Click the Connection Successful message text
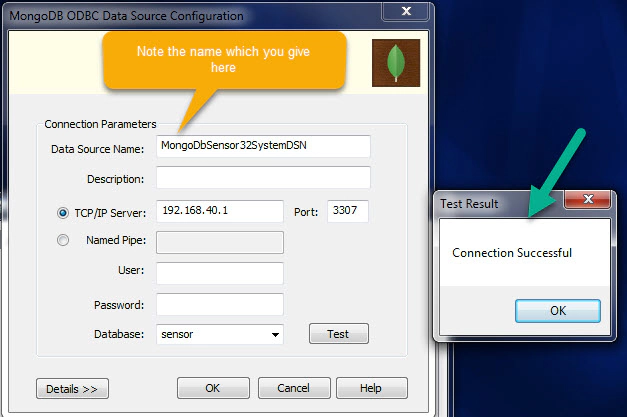Image resolution: width=627 pixels, height=417 pixels. coord(512,253)
